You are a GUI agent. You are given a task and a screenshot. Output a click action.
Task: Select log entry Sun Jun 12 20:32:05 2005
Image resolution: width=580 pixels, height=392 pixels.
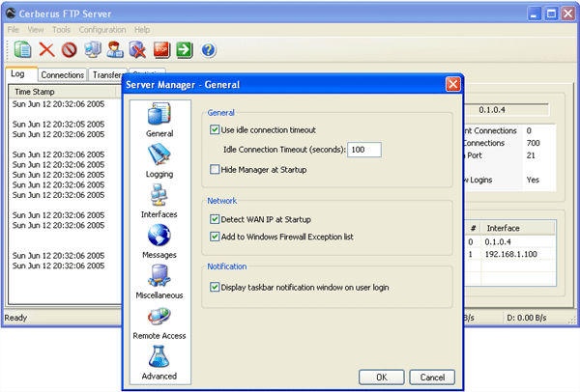coord(58,125)
